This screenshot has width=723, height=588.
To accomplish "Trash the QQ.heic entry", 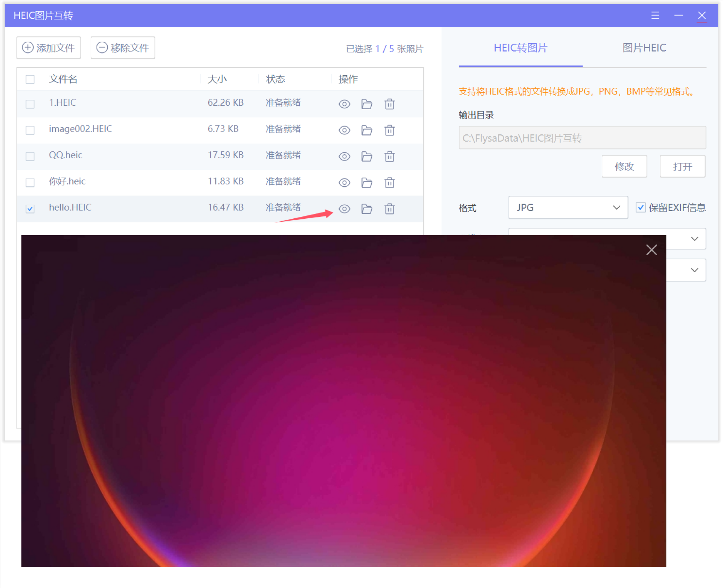I will [x=389, y=156].
